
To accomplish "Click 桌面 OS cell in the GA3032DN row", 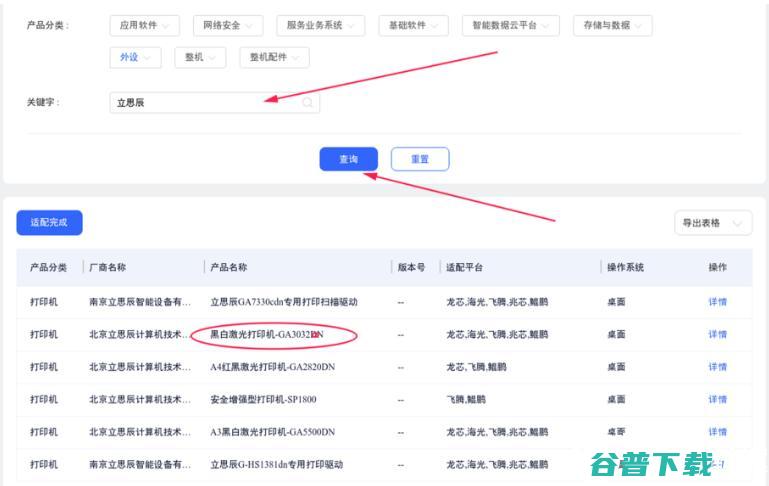I will tap(616, 334).
